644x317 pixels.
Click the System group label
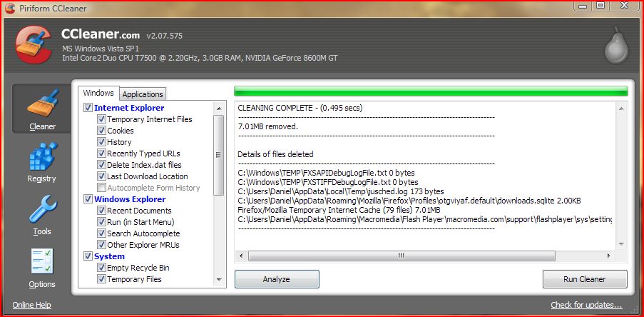110,256
